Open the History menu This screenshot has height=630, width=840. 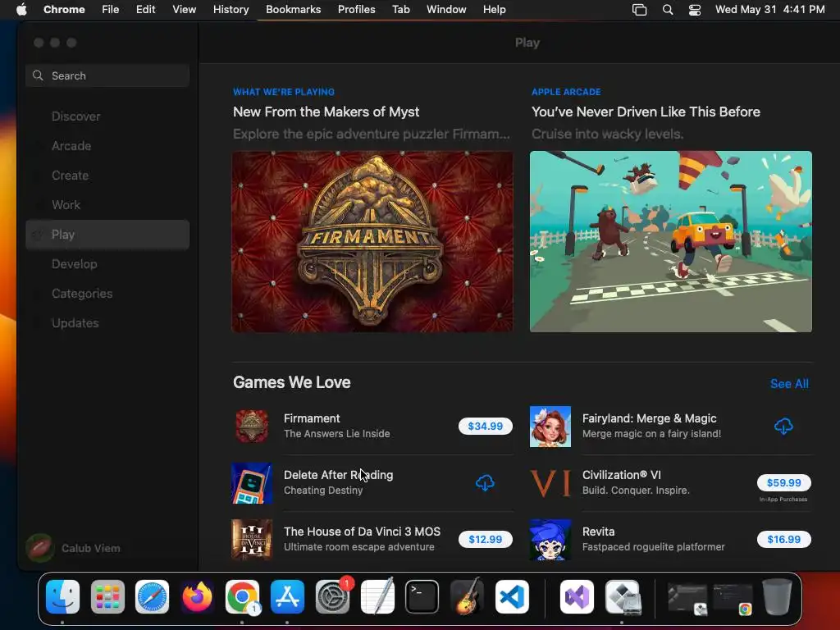(231, 10)
